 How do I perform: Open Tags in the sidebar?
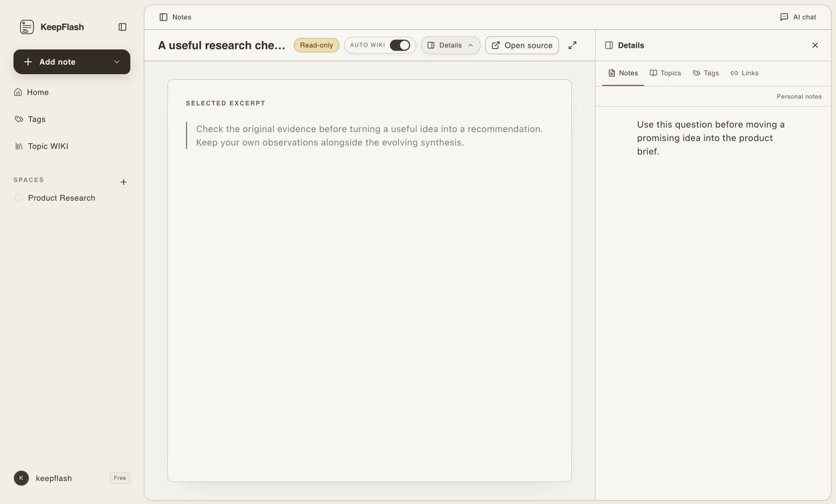click(72, 119)
